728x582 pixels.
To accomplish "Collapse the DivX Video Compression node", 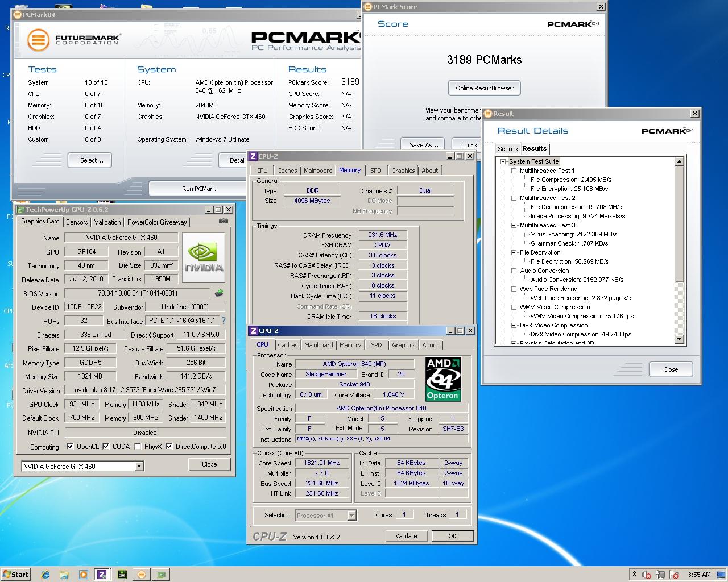I will (x=514, y=325).
